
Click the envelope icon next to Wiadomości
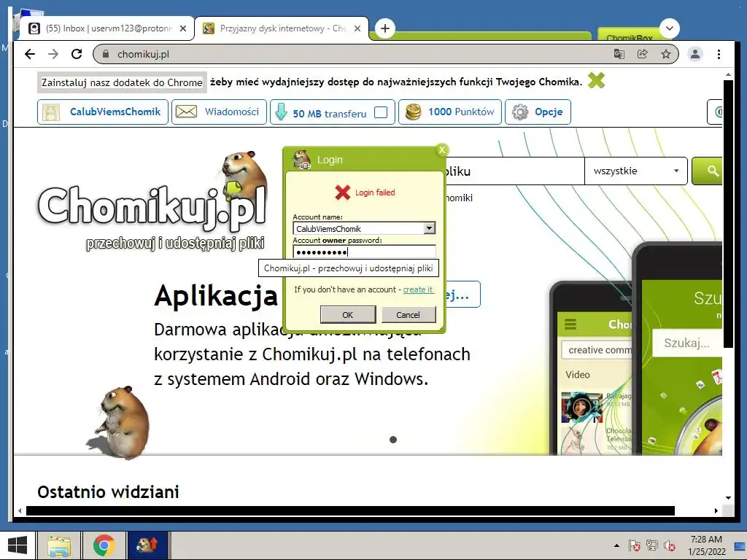pyautogui.click(x=186, y=112)
